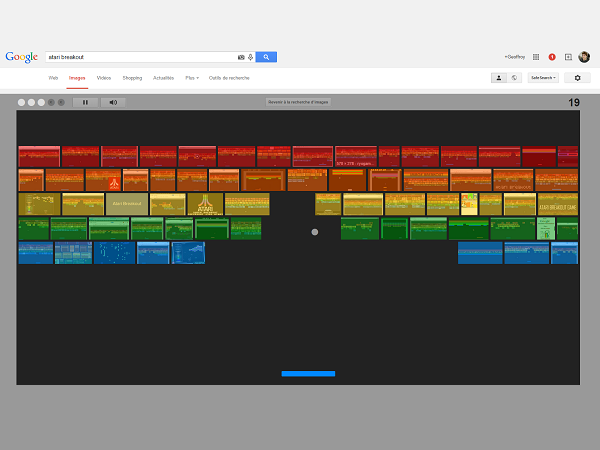This screenshot has height=450, width=600.
Task: Open Outils de recherche
Action: click(229, 78)
